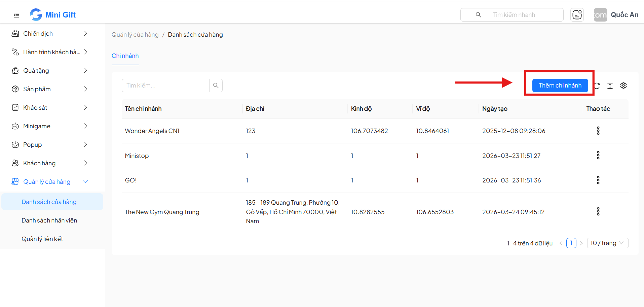Open the Minigame menu label

click(37, 126)
